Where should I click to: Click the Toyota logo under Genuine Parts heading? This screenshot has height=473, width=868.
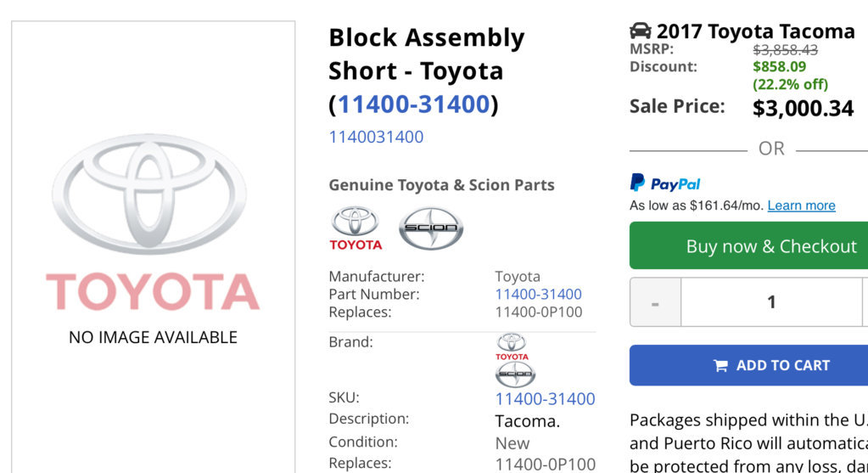(356, 228)
